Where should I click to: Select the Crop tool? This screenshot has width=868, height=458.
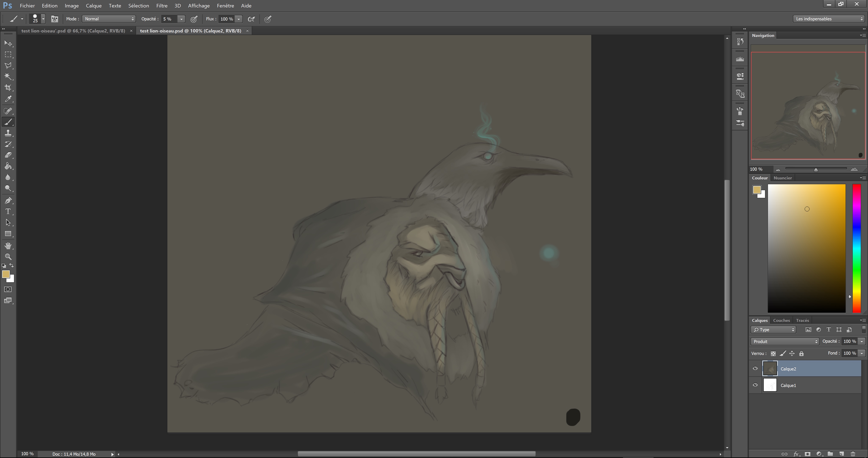click(8, 88)
